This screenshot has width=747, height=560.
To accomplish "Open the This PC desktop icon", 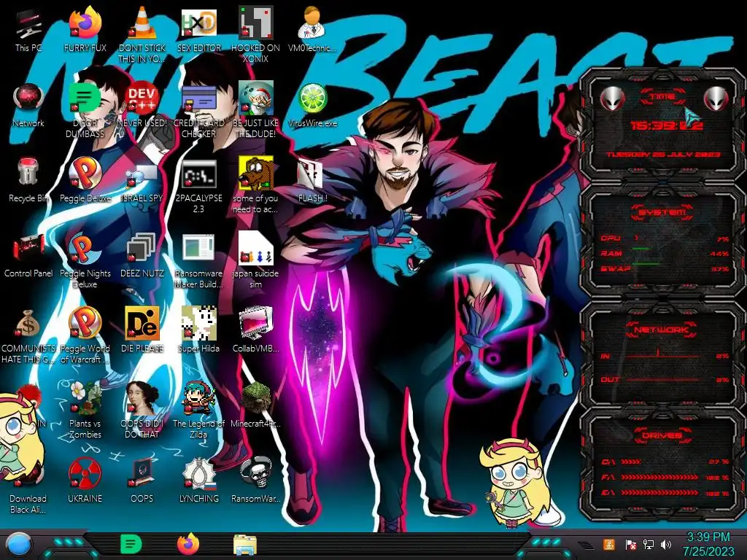I will (x=28, y=29).
